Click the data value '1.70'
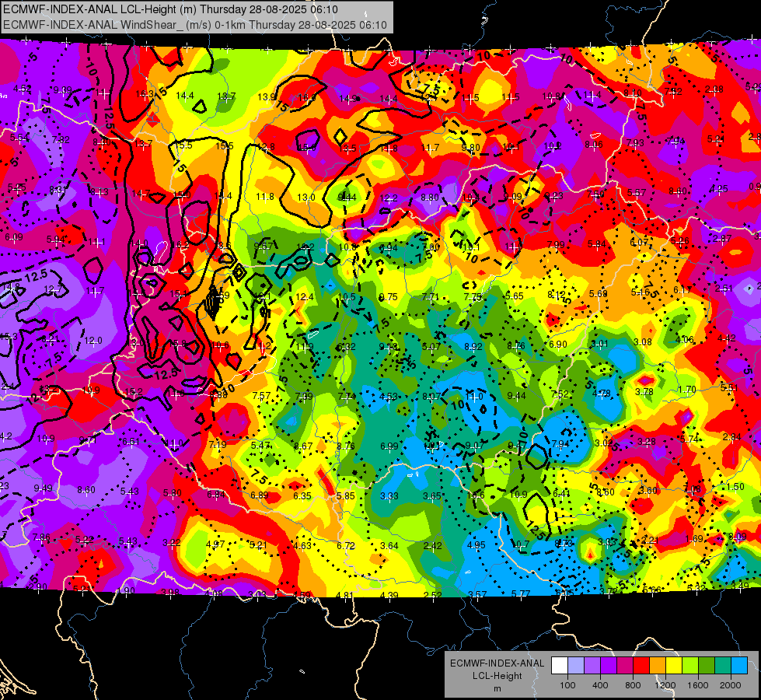This screenshot has width=761, height=700. coord(687,390)
